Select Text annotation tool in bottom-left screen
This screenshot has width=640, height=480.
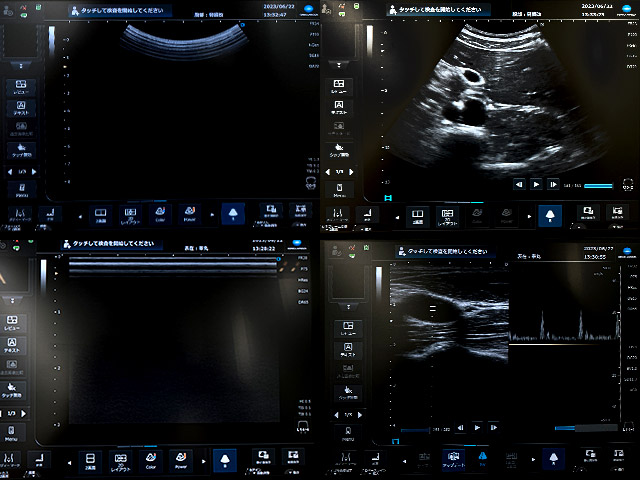click(12, 345)
